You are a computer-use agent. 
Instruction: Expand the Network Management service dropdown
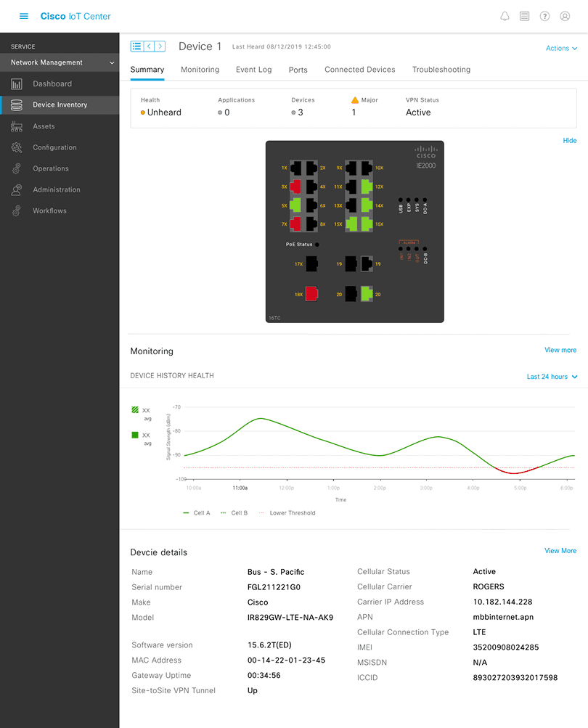60,62
